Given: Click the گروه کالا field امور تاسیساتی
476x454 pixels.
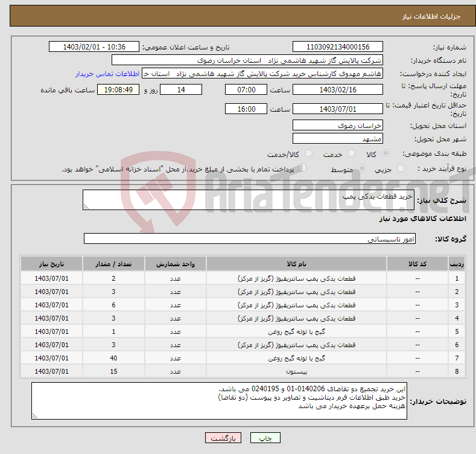Looking at the screenshot, I should coord(250,239).
